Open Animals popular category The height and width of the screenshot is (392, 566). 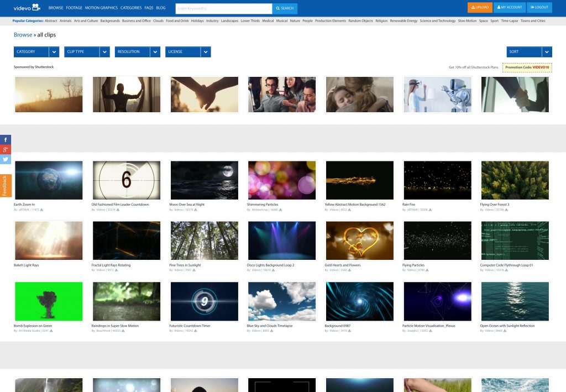point(65,21)
